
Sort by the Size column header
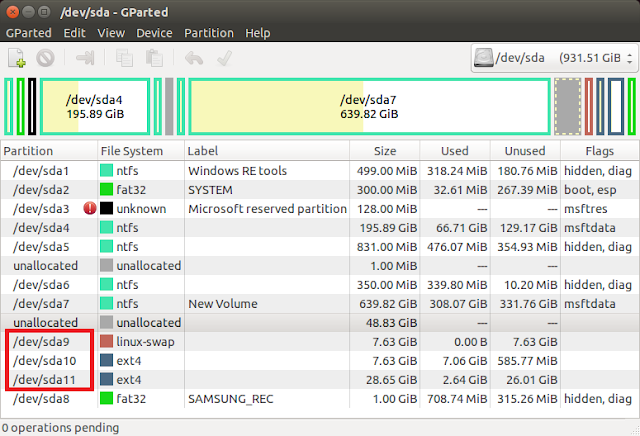(x=384, y=151)
